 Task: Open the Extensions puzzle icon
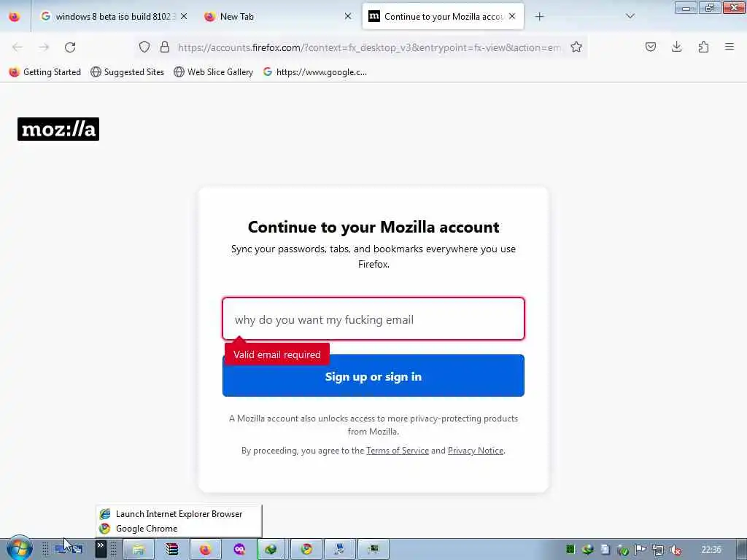click(703, 47)
